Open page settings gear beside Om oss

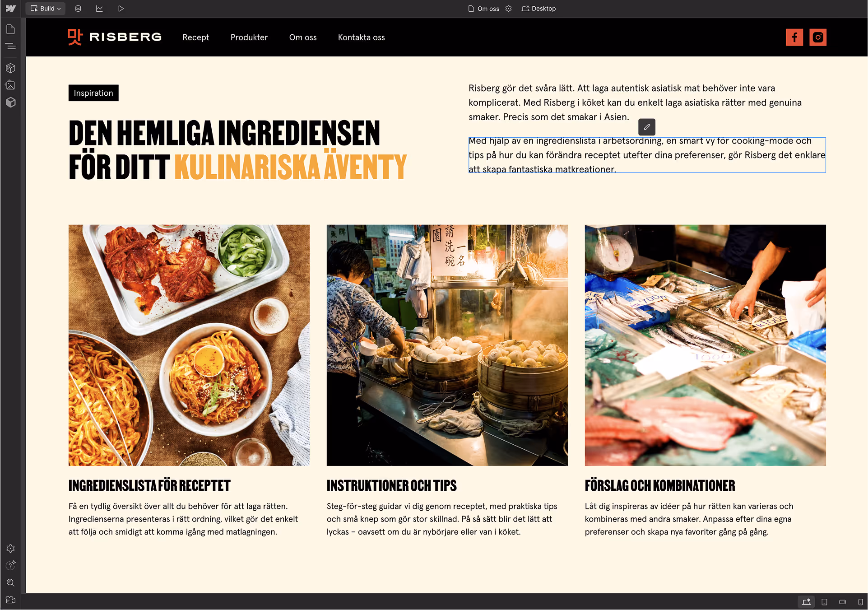(x=509, y=9)
